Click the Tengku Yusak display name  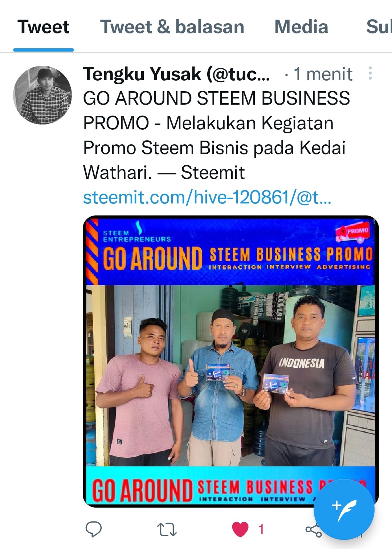coord(176,74)
